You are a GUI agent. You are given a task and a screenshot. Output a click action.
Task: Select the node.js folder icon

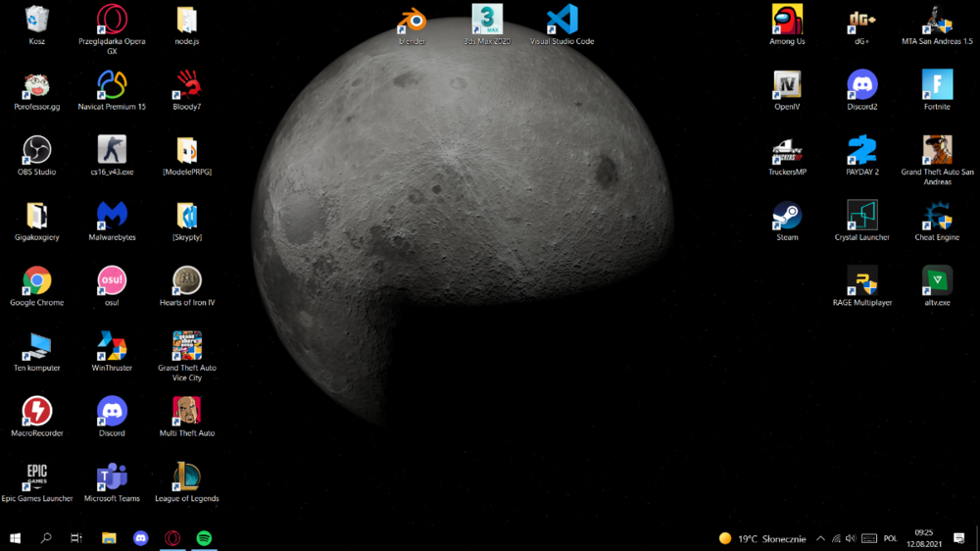187,25
